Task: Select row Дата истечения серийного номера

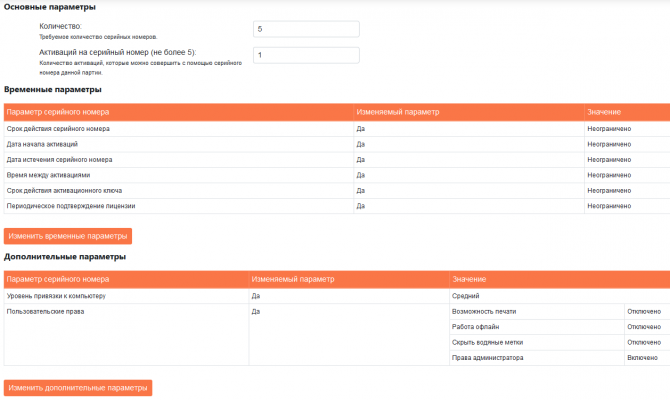Action: click(x=337, y=160)
